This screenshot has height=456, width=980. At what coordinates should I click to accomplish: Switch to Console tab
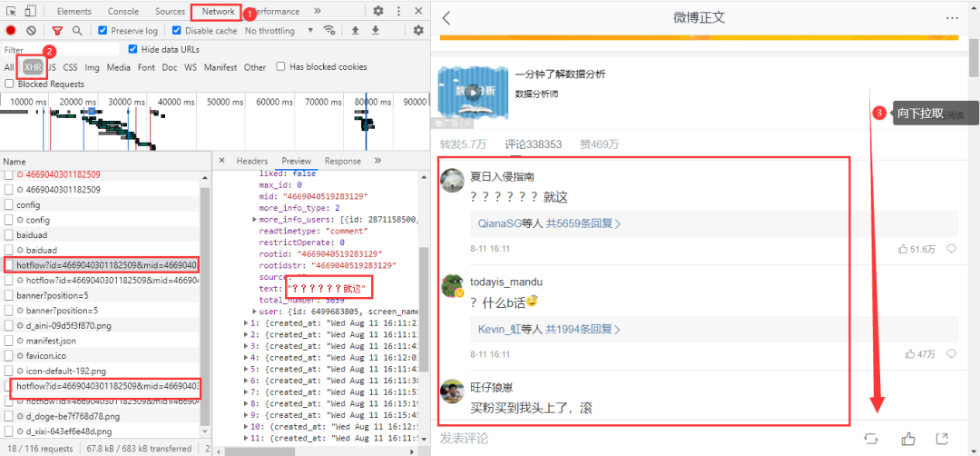pos(123,11)
